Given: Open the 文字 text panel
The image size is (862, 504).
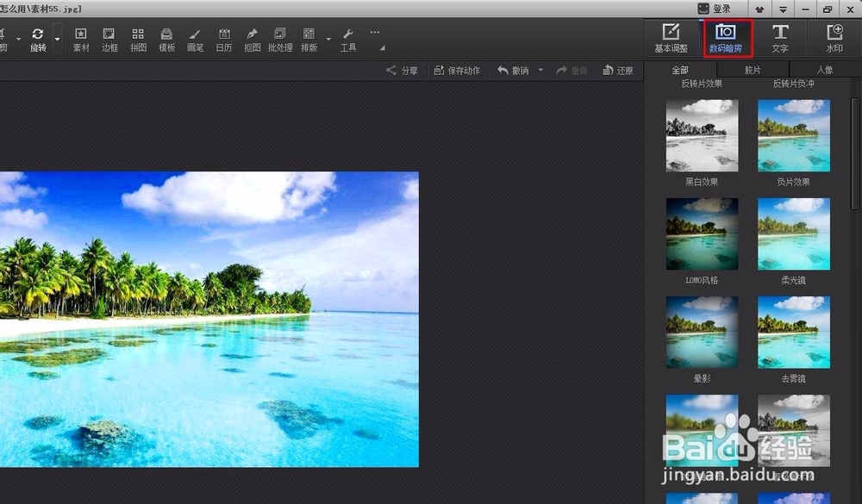Looking at the screenshot, I should 779,38.
